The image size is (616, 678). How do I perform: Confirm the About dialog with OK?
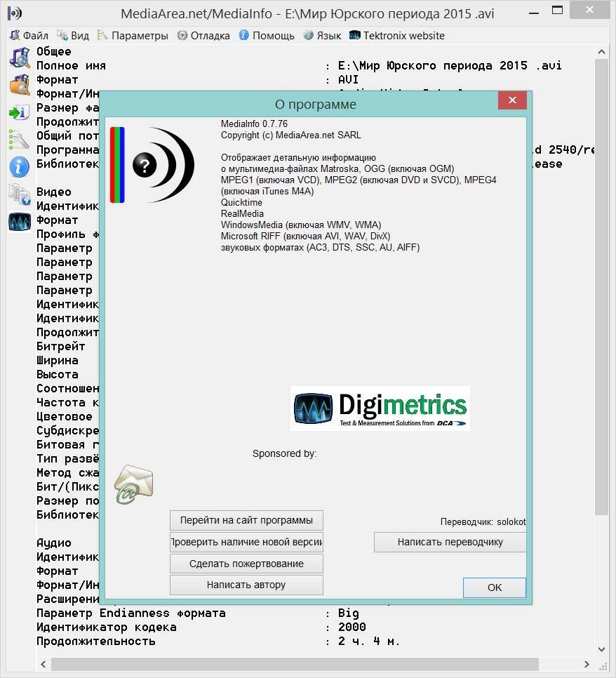pyautogui.click(x=495, y=587)
